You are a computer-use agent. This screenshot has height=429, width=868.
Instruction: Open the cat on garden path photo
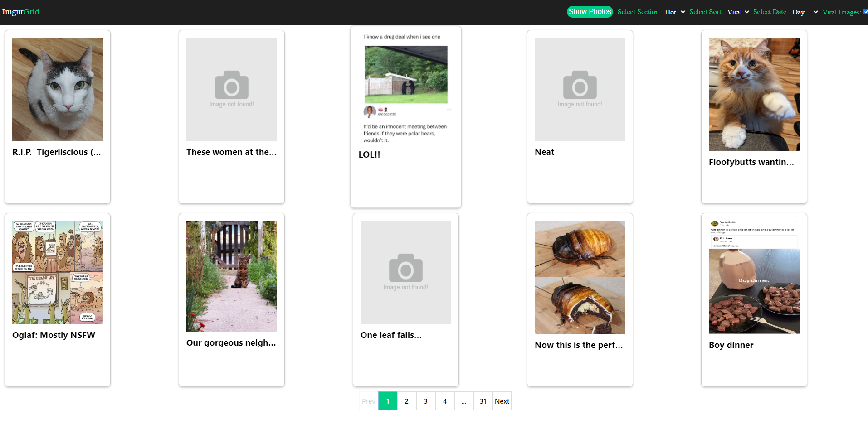[x=232, y=276]
